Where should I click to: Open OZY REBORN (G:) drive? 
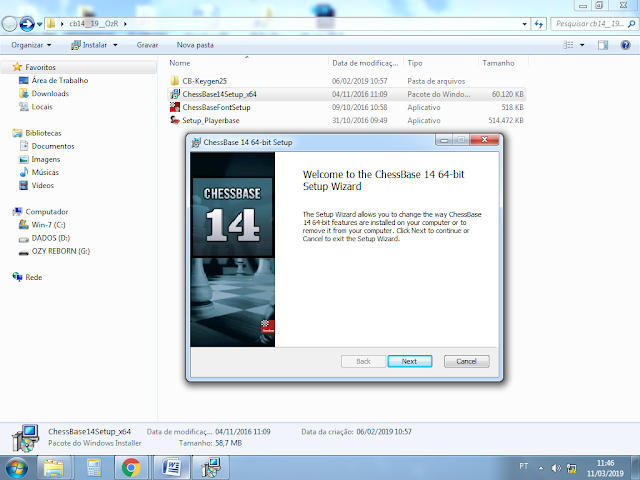pos(61,251)
